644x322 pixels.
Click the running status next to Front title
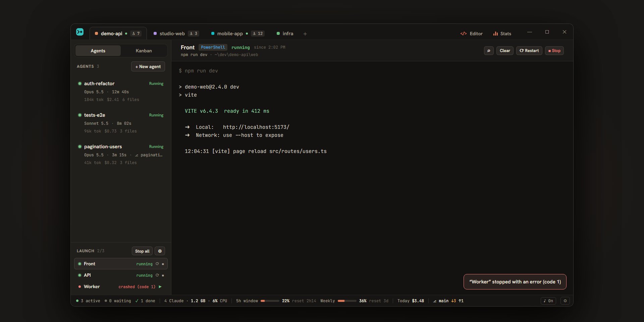point(240,47)
